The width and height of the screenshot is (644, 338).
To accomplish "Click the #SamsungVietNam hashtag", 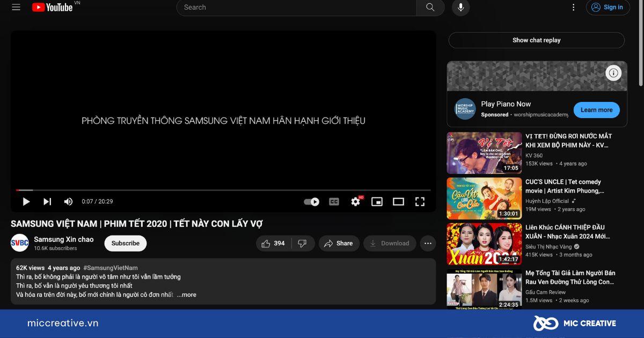I will coord(111,268).
